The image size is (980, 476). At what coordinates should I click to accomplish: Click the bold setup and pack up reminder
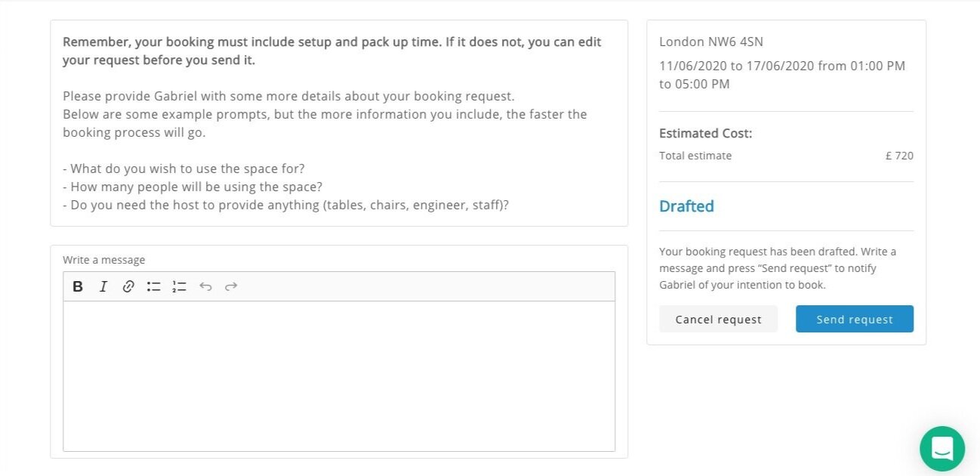tap(332, 51)
